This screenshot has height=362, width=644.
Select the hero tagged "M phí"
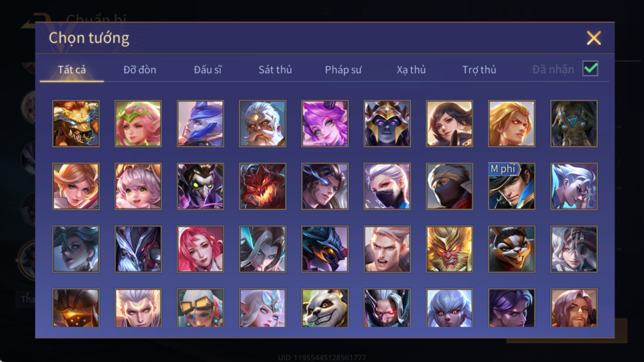(511, 187)
